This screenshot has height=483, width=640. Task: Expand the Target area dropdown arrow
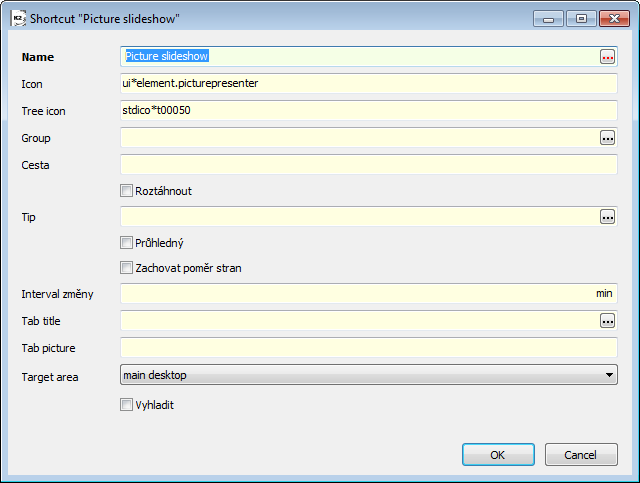point(609,375)
